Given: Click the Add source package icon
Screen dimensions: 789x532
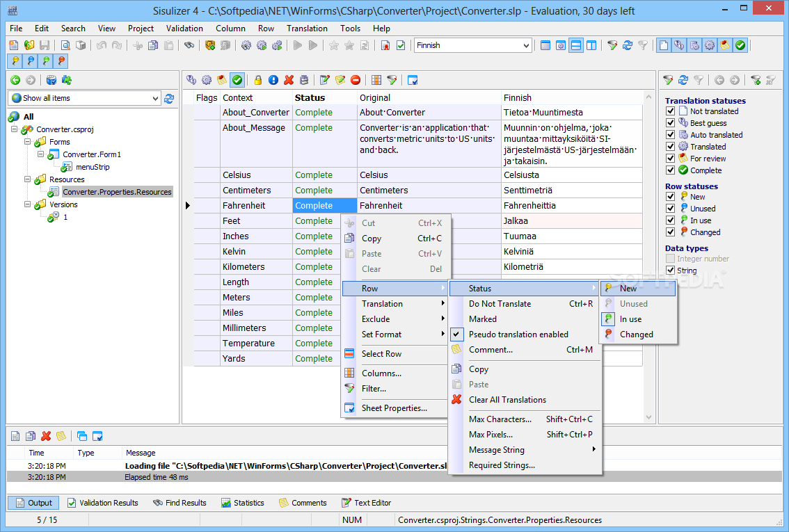Looking at the screenshot, I should coord(210,45).
